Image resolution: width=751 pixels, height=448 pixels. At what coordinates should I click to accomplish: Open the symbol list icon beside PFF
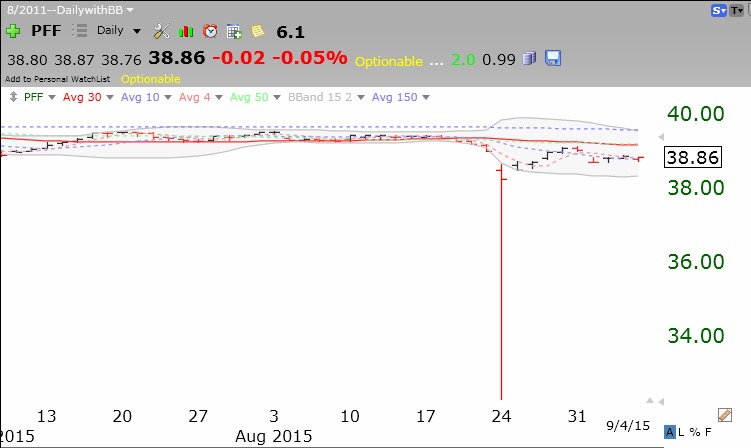[x=80, y=31]
